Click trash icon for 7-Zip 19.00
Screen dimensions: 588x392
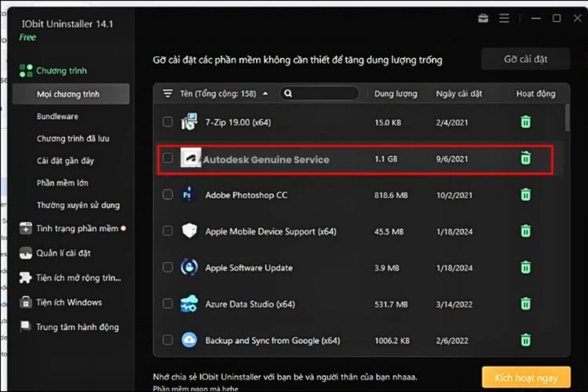pyautogui.click(x=526, y=122)
